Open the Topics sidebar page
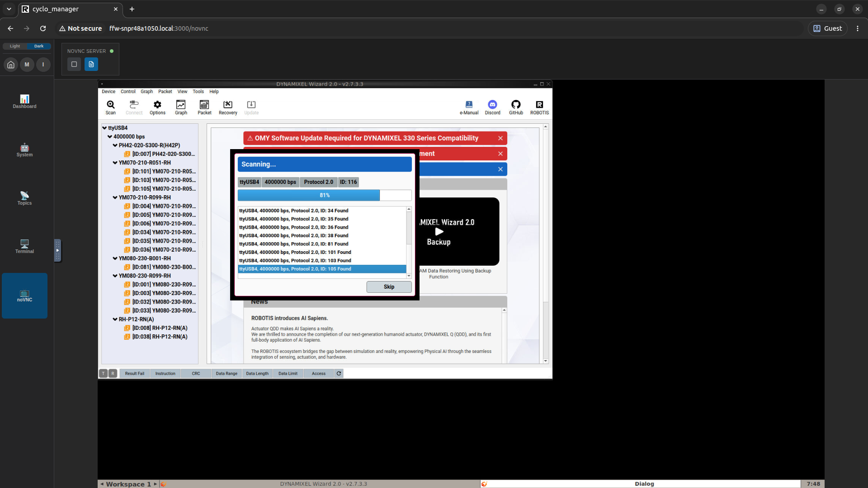This screenshot has height=488, width=868. [24, 198]
